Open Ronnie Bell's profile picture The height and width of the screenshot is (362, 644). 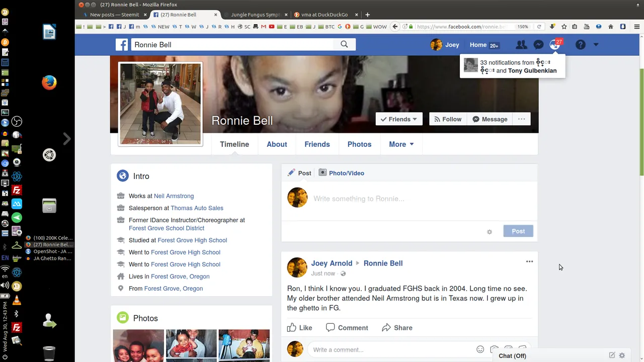point(160,104)
